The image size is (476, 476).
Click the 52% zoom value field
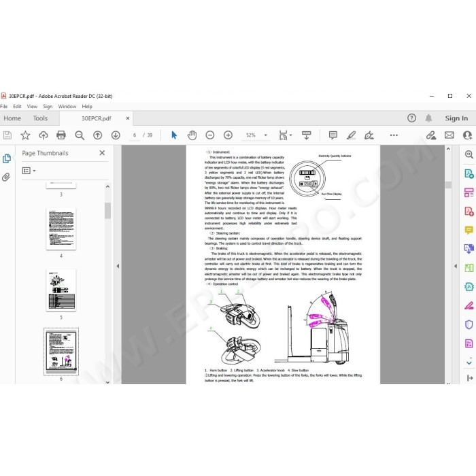(x=251, y=135)
